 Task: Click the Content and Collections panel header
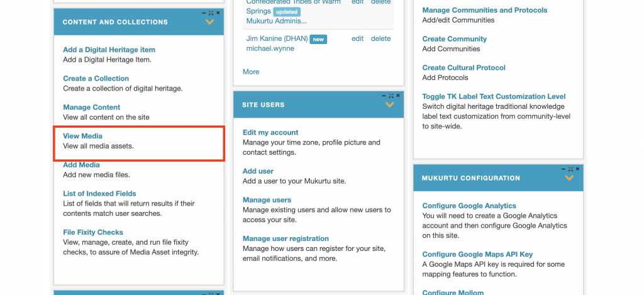click(x=139, y=22)
